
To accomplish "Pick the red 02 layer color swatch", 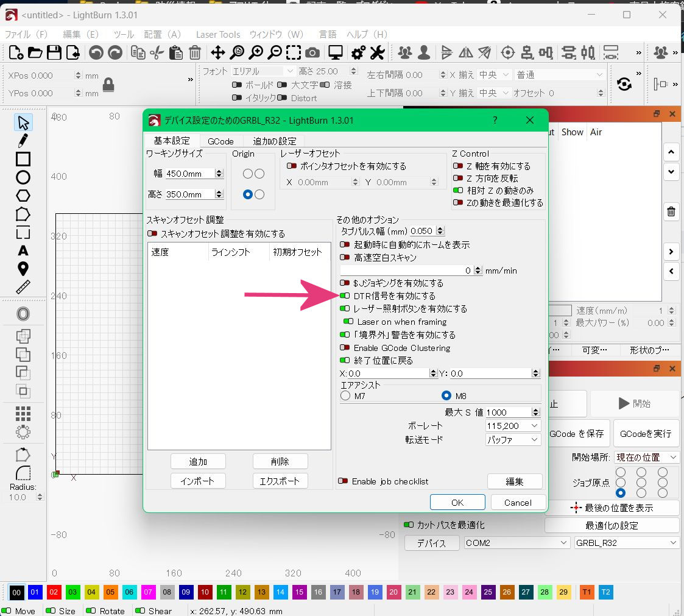I will [54, 592].
